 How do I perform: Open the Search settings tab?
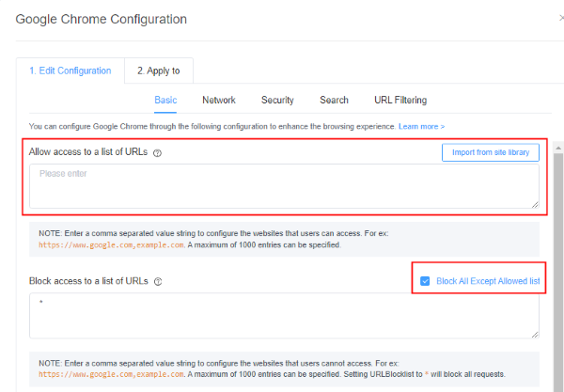click(334, 100)
